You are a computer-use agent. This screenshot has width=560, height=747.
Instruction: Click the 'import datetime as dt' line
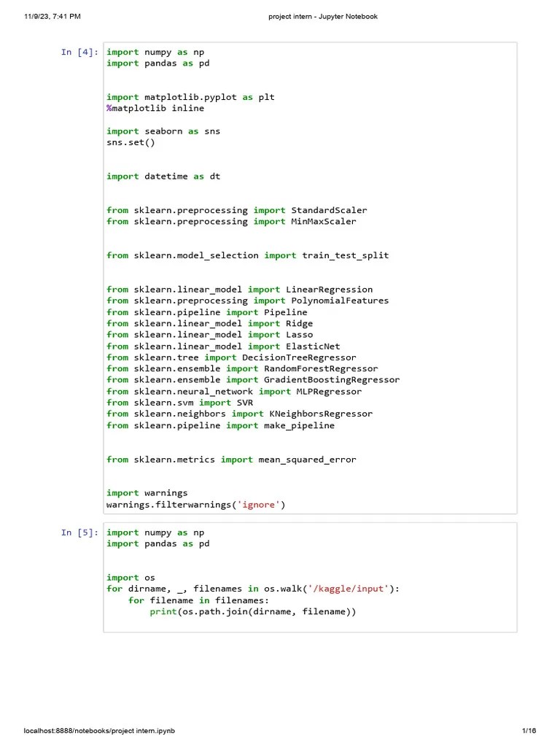point(163,177)
